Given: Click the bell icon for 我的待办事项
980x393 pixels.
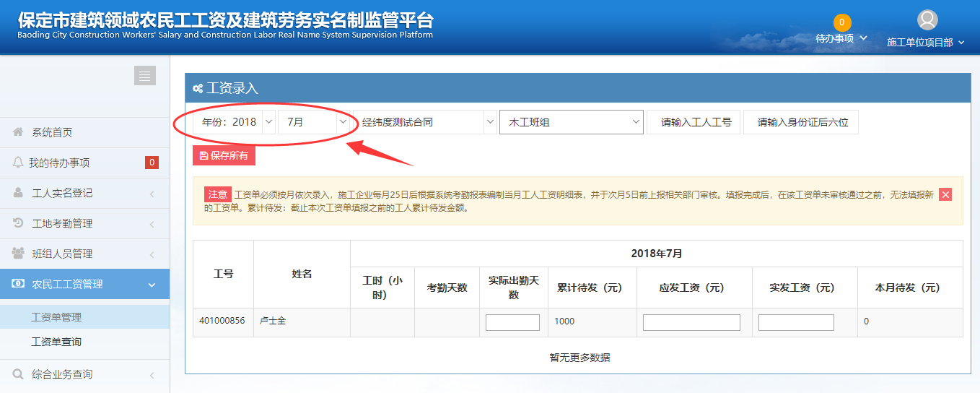Looking at the screenshot, I should [x=18, y=163].
